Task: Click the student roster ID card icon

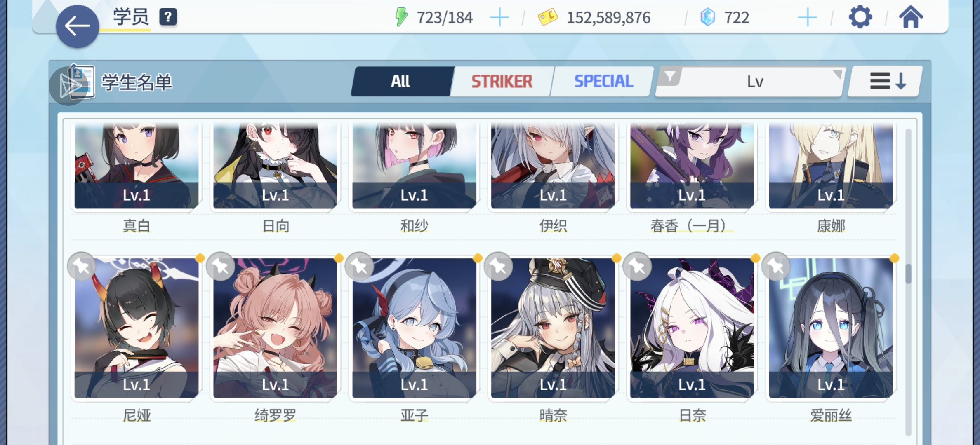Action: (82, 82)
